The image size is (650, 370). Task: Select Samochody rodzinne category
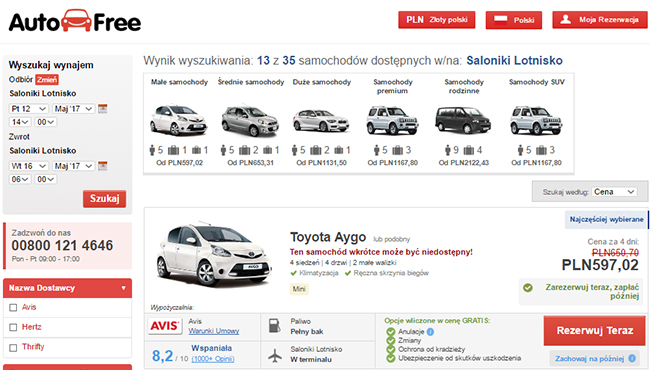coord(463,123)
